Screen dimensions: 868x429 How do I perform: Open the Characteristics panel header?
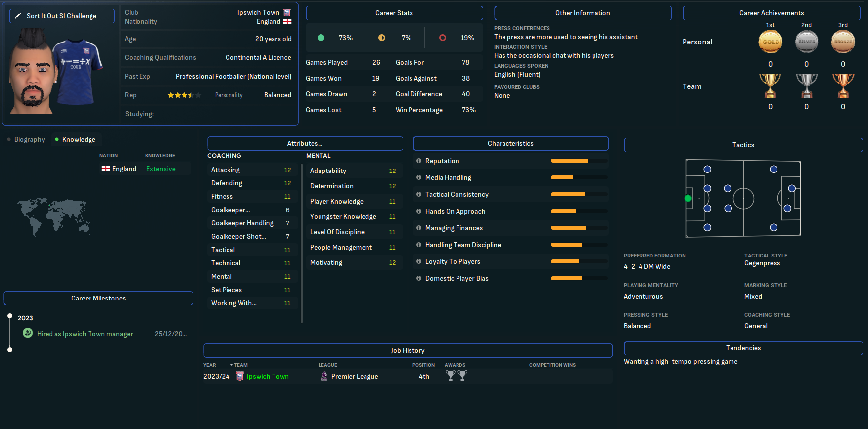511,143
